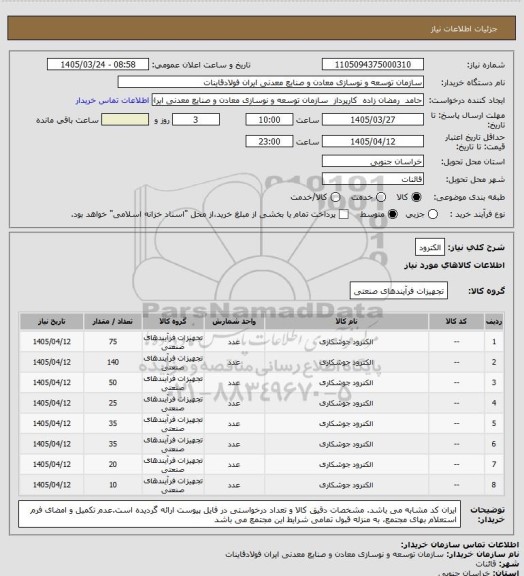
Task: Click the buyer organization name field
Action: click(x=270, y=82)
